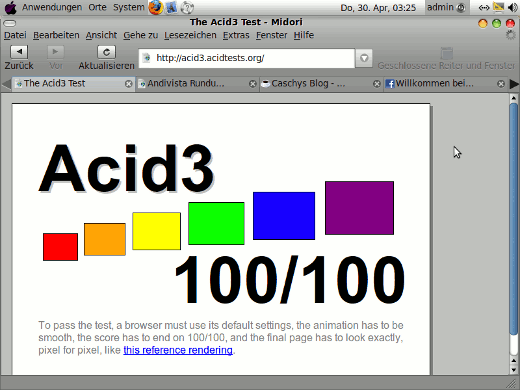This screenshot has height=390, width=520.
Task: Launch Firefox from the top panel
Action: (x=155, y=7)
